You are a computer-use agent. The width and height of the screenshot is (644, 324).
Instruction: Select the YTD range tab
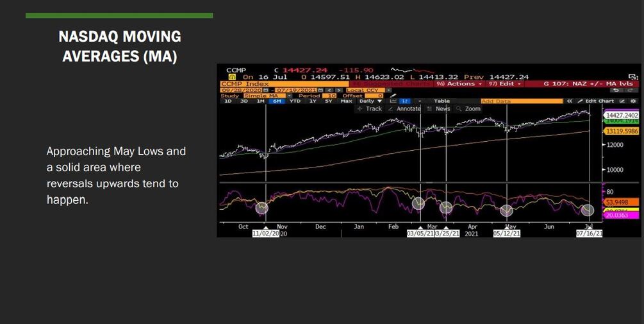(295, 101)
